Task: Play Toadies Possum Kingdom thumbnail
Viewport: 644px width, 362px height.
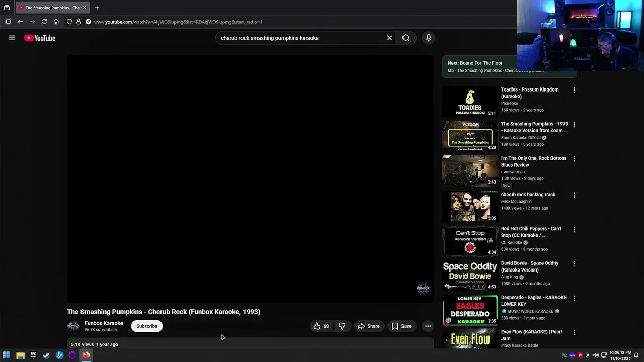Action: click(x=470, y=102)
